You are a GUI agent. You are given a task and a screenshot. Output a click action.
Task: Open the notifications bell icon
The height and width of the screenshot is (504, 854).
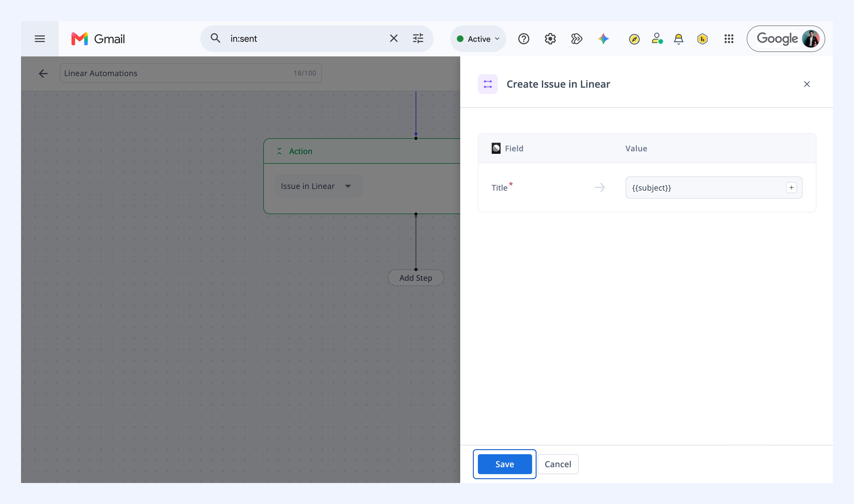tap(678, 39)
